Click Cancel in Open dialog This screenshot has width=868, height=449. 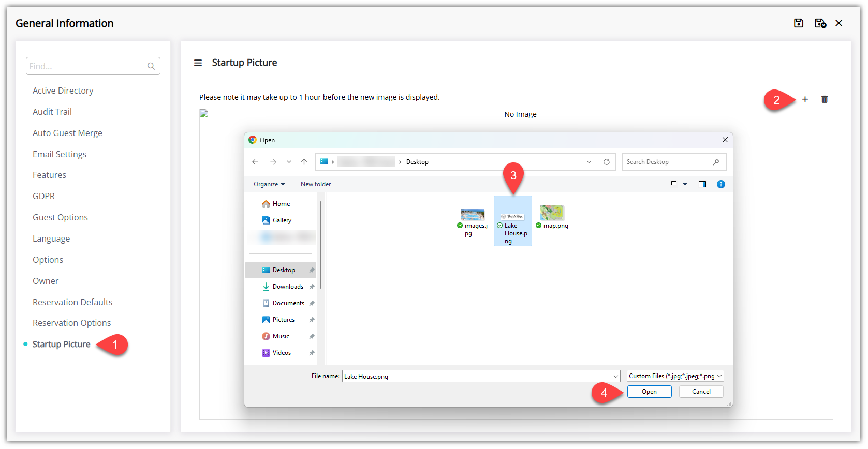(701, 392)
